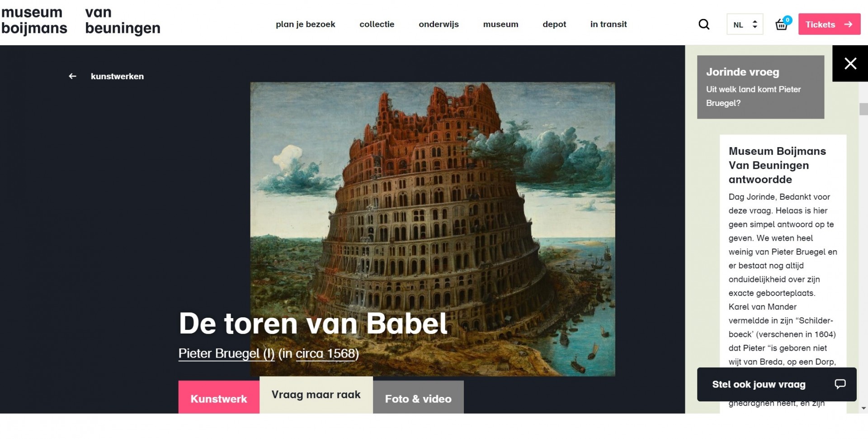
Task: Click the back arrow beside kunstwerken
Action: [x=72, y=76]
